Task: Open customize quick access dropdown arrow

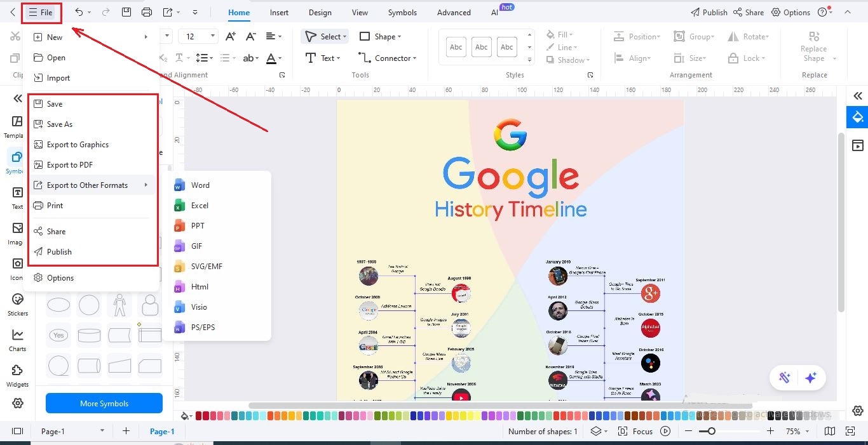Action: (194, 12)
